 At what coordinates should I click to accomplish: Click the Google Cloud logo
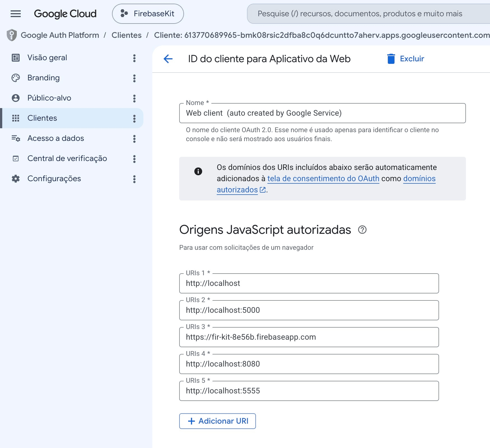[65, 14]
